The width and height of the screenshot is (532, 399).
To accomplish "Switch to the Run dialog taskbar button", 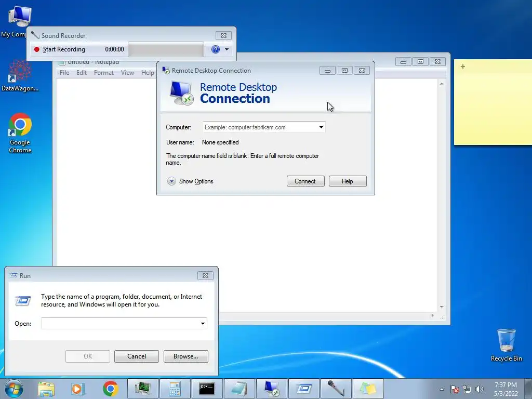I will (x=303, y=389).
